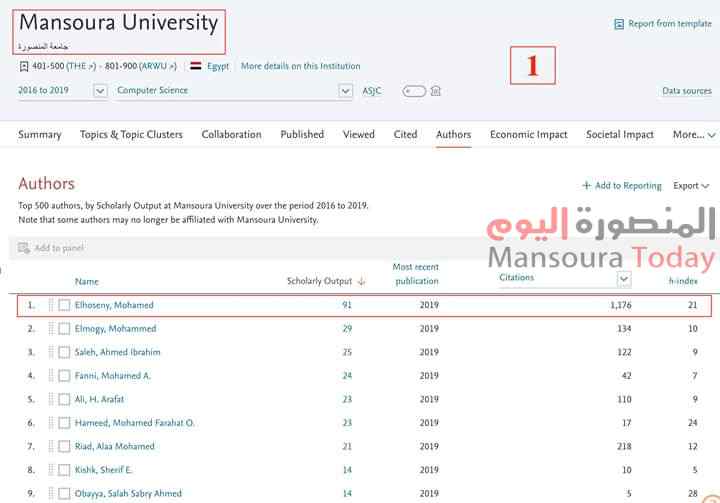Click the Scholarly Output sort arrow
This screenshot has height=503, width=720.
pos(361,282)
